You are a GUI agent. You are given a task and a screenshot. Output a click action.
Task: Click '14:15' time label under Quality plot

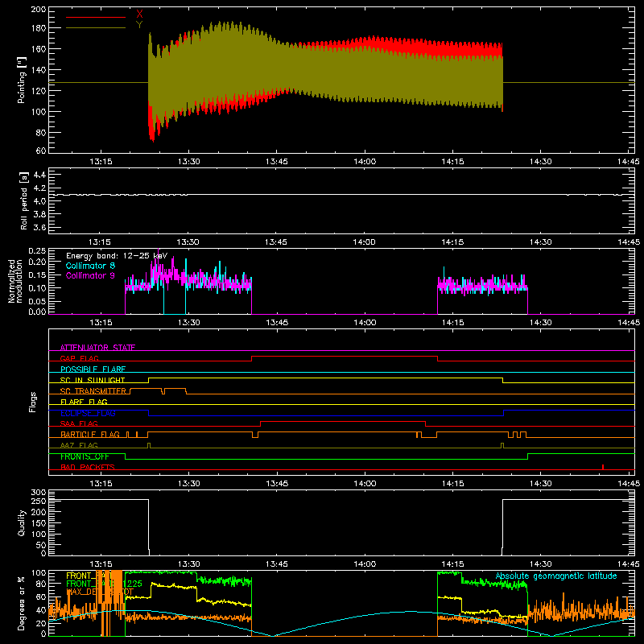[x=452, y=564]
